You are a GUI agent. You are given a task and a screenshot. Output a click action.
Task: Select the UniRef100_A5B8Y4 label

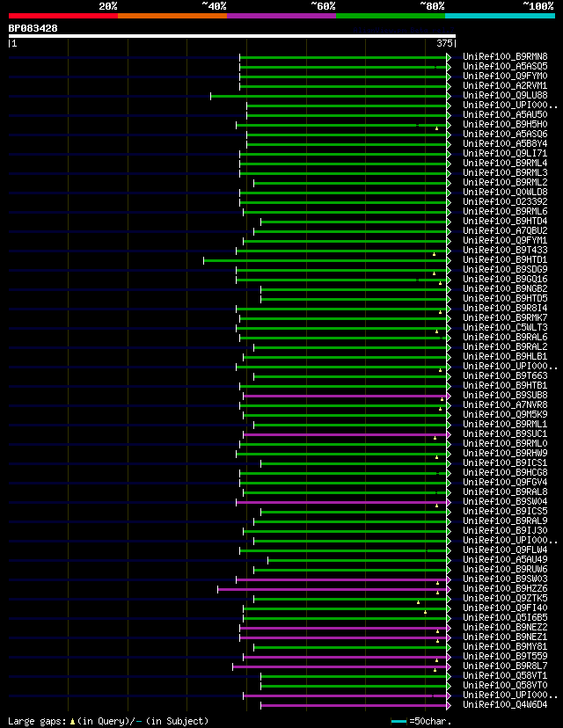click(505, 144)
